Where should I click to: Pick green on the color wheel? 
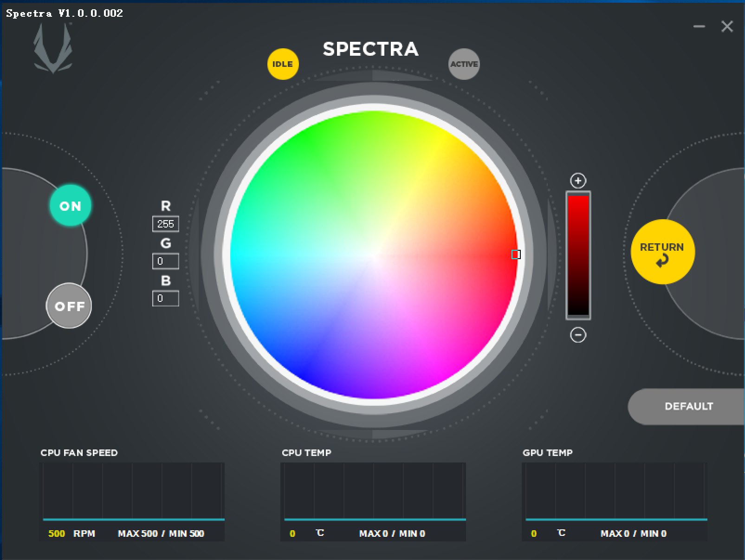(x=307, y=136)
